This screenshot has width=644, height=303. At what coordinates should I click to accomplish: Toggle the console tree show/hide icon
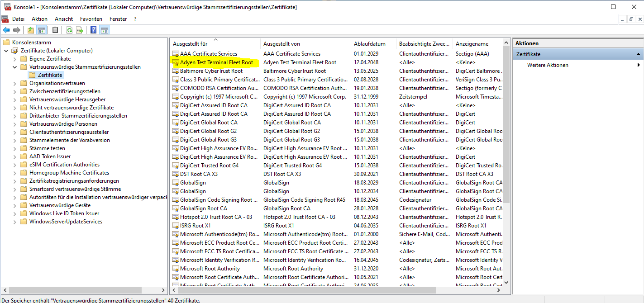pos(41,30)
